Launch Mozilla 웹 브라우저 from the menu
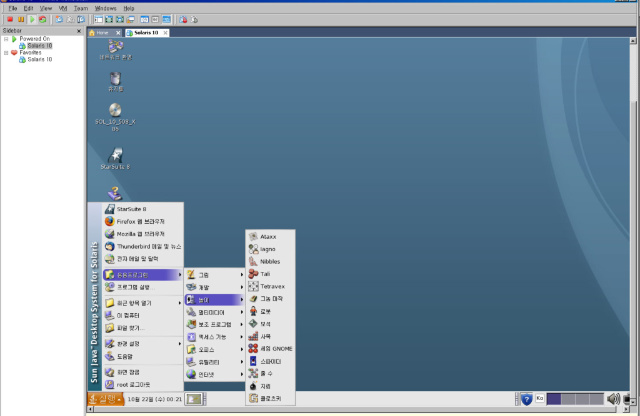The height and width of the screenshot is (416, 640). pyautogui.click(x=143, y=234)
